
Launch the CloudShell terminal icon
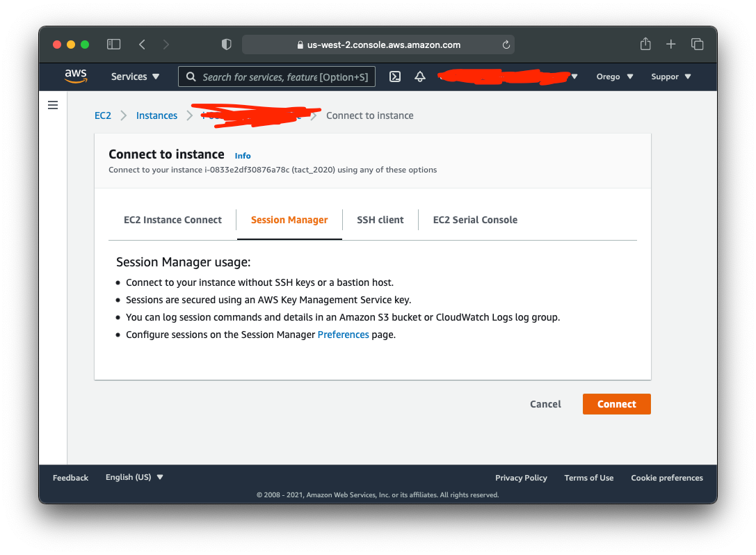tap(395, 77)
